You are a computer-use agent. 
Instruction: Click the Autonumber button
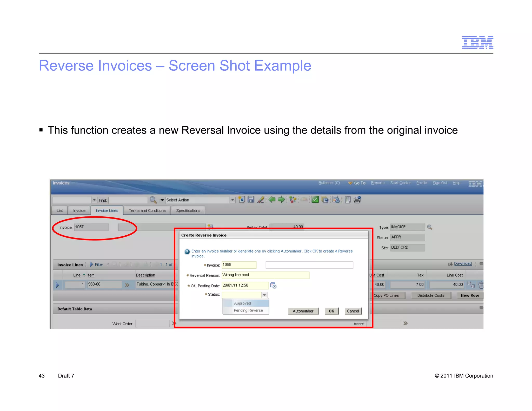point(303,311)
